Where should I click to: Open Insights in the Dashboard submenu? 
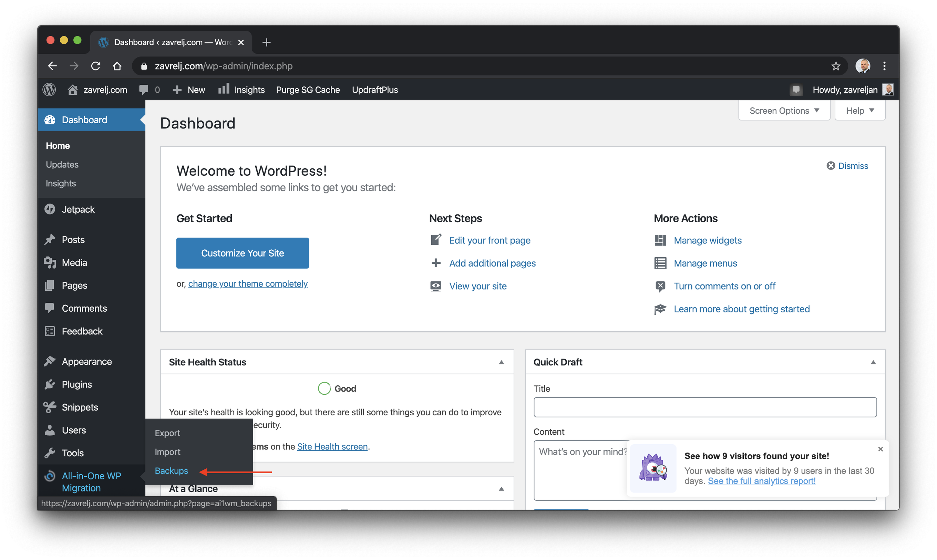click(x=61, y=184)
